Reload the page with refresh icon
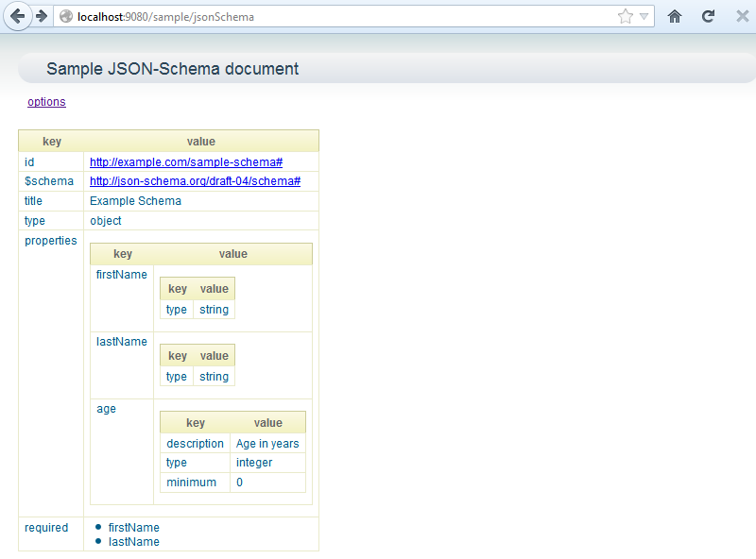 (708, 16)
